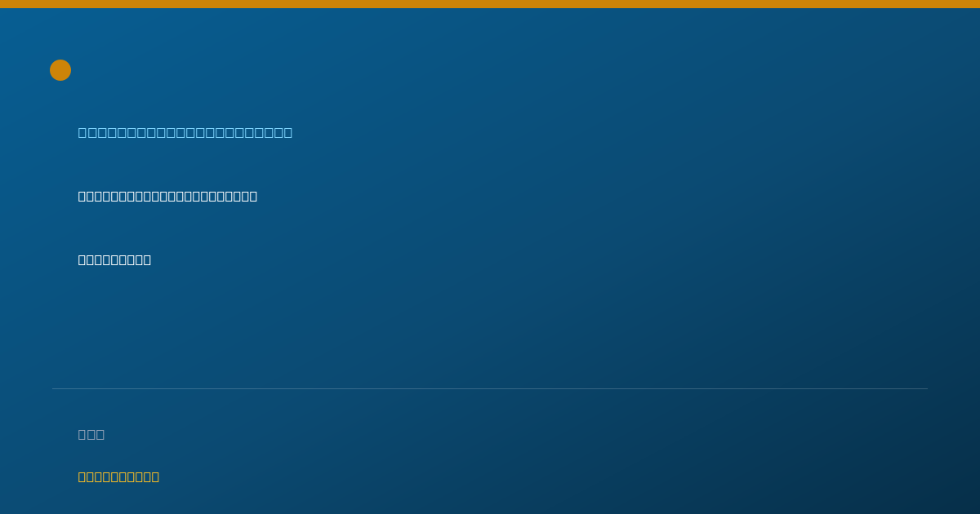The width and height of the screenshot is (980, 514).
Task: Select the light blue heading text line
Action: pos(185,132)
